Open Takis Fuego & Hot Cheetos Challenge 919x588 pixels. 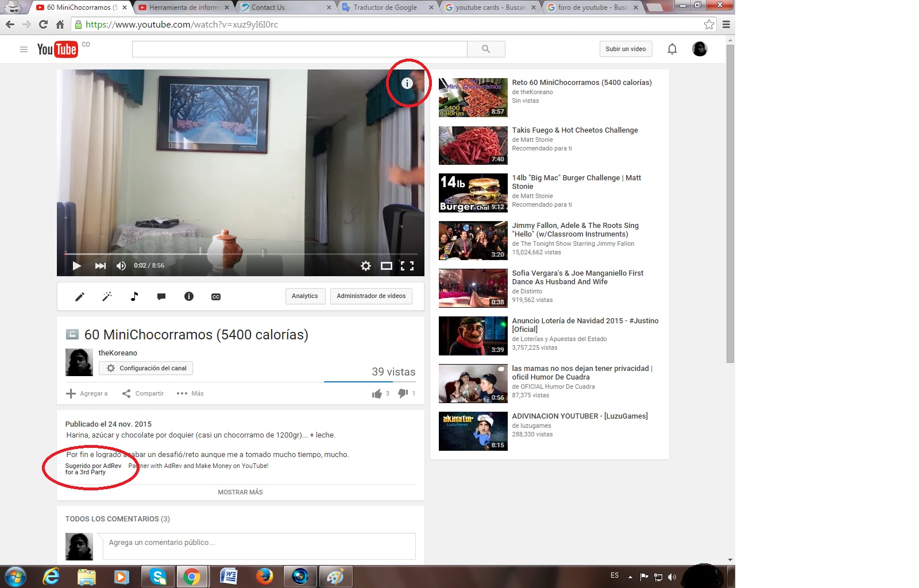pyautogui.click(x=575, y=130)
